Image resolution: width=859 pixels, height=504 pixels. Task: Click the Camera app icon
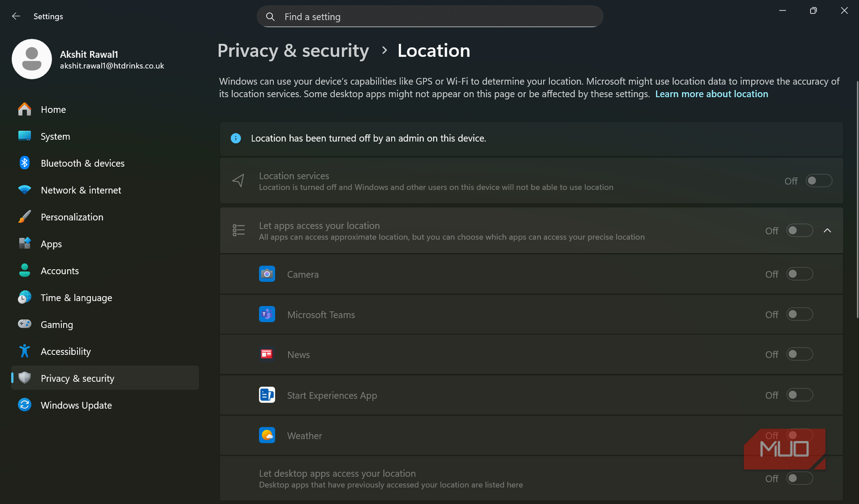[x=267, y=274]
